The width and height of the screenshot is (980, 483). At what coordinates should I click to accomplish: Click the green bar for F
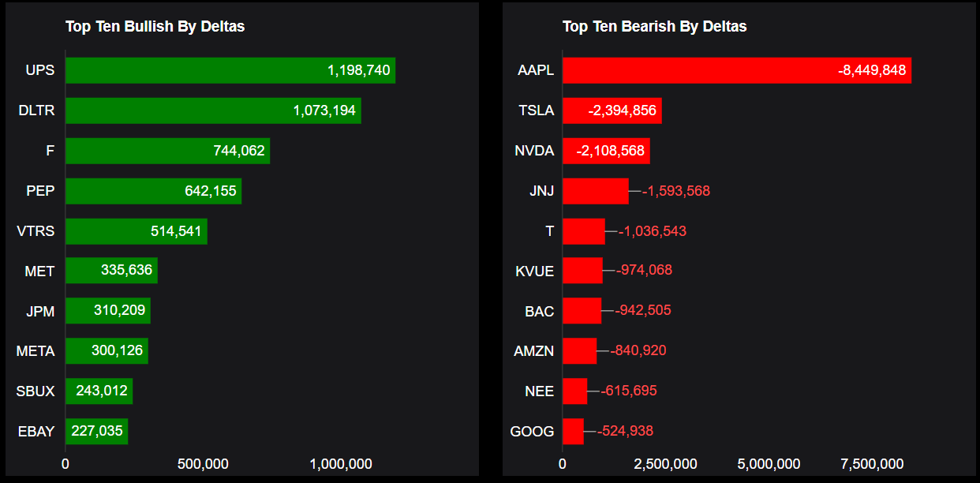click(167, 151)
